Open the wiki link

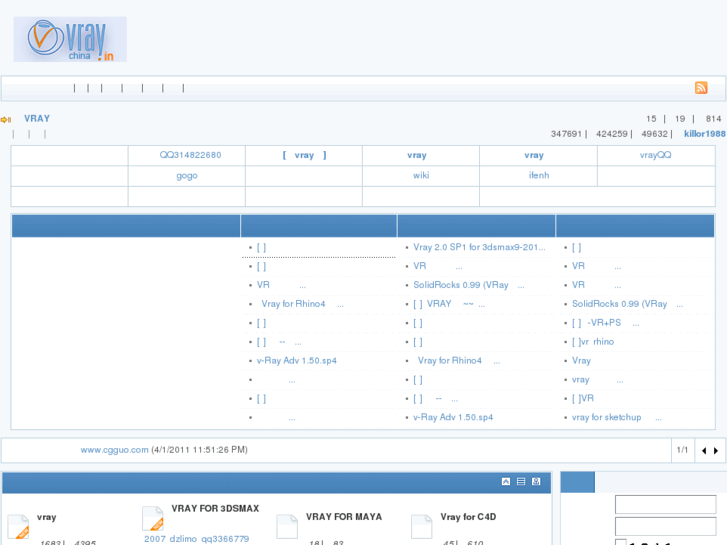[x=421, y=175]
